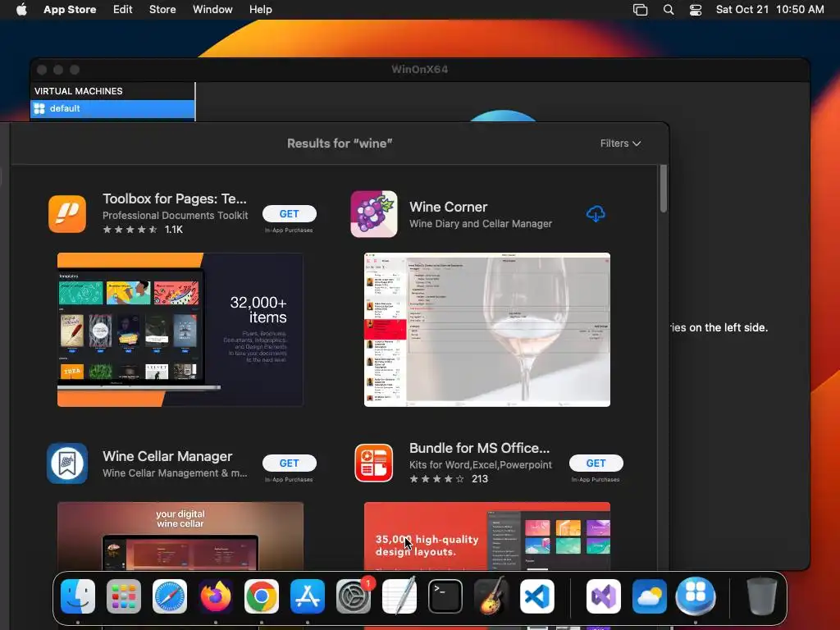Open System Settings from the Dock

[x=354, y=596]
